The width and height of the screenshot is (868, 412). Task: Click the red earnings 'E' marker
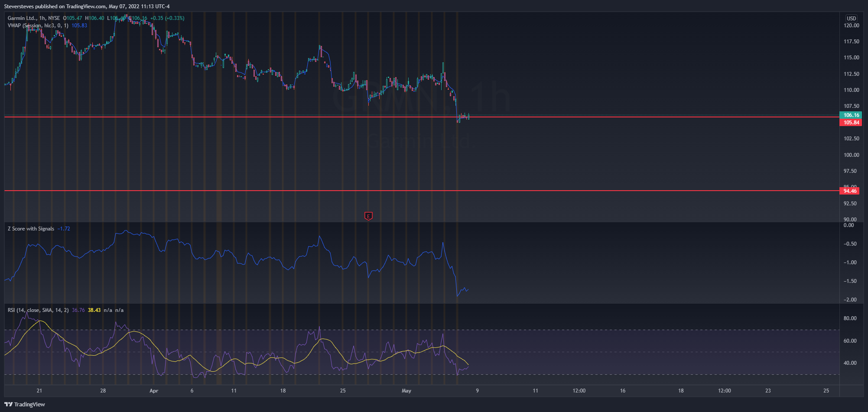[368, 216]
